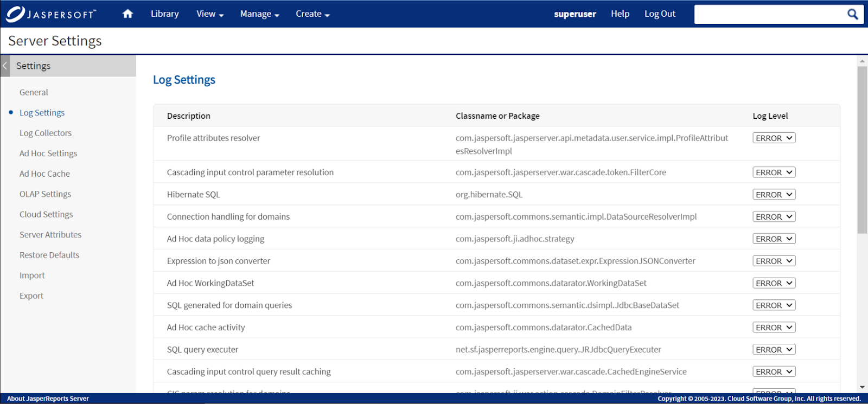Image resolution: width=868 pixels, height=404 pixels.
Task: Open Log Level dropdown for Ad Hoc cache activity
Action: click(774, 328)
